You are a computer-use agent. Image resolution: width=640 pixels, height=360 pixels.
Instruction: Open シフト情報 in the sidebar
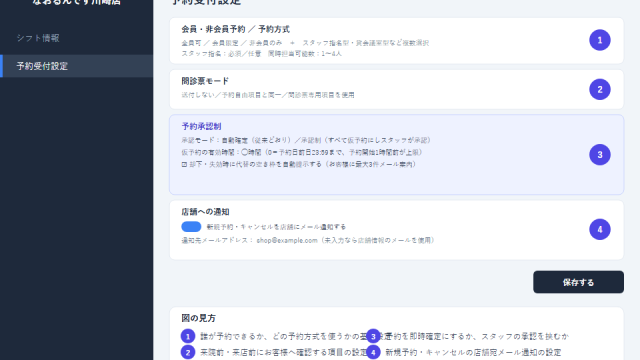pos(38,38)
